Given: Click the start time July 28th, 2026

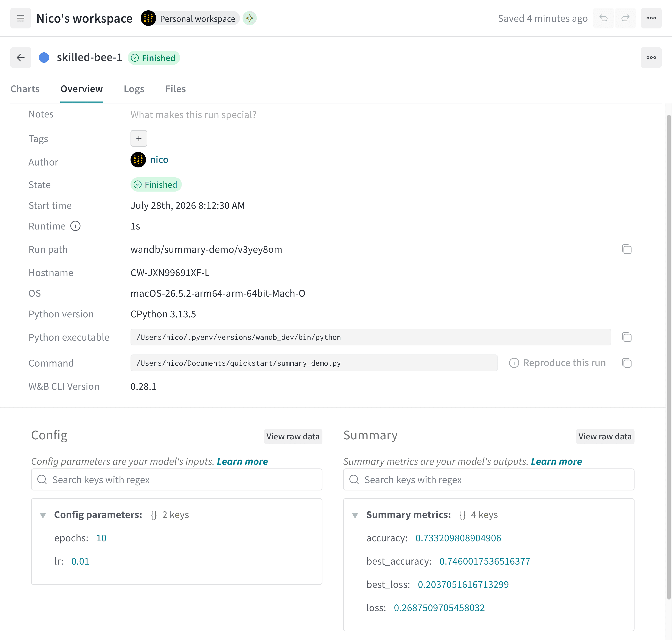Looking at the screenshot, I should pyautogui.click(x=188, y=205).
